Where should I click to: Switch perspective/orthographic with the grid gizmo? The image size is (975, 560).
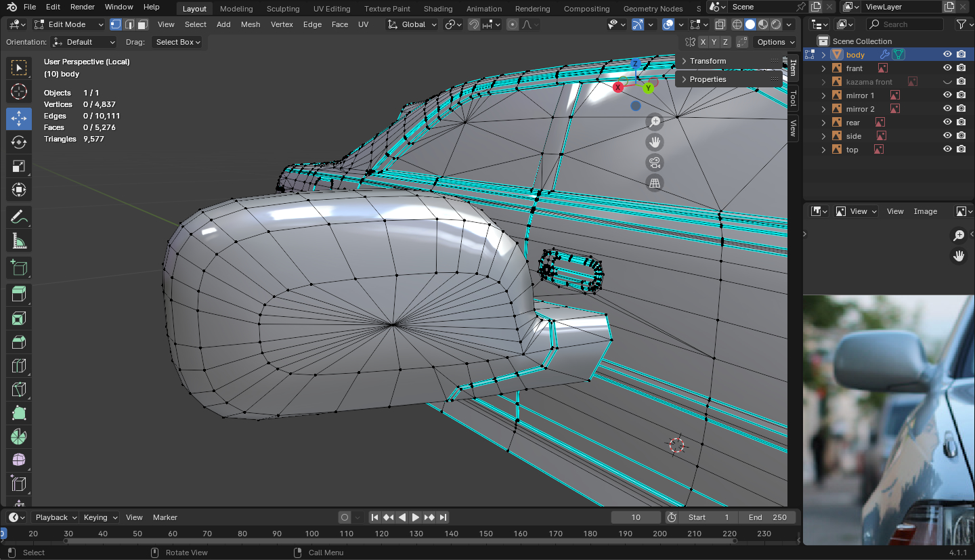[x=655, y=183]
